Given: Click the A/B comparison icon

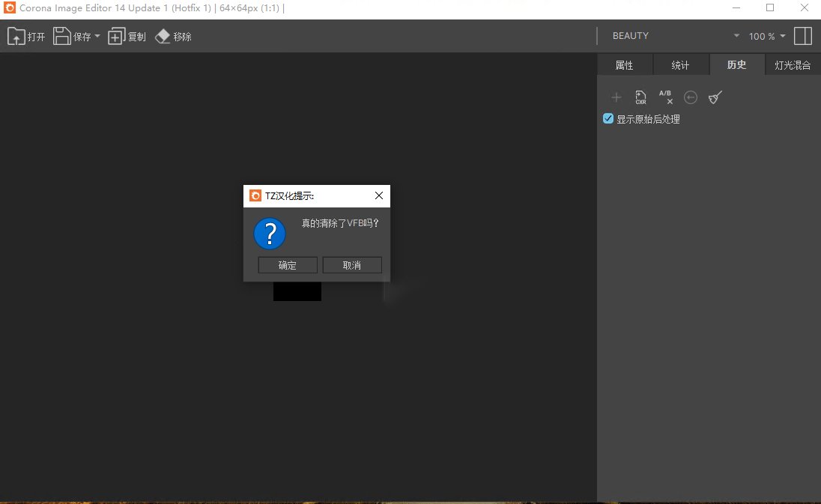Looking at the screenshot, I should point(665,97).
